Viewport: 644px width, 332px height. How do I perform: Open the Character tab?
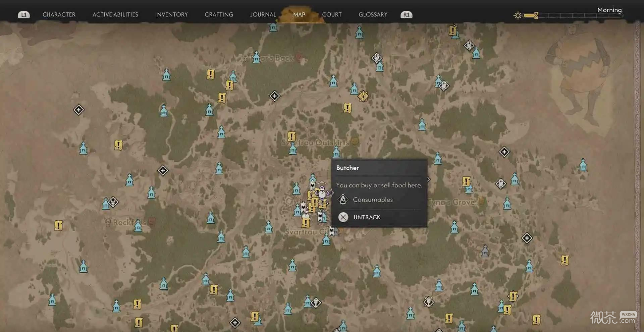(x=59, y=15)
